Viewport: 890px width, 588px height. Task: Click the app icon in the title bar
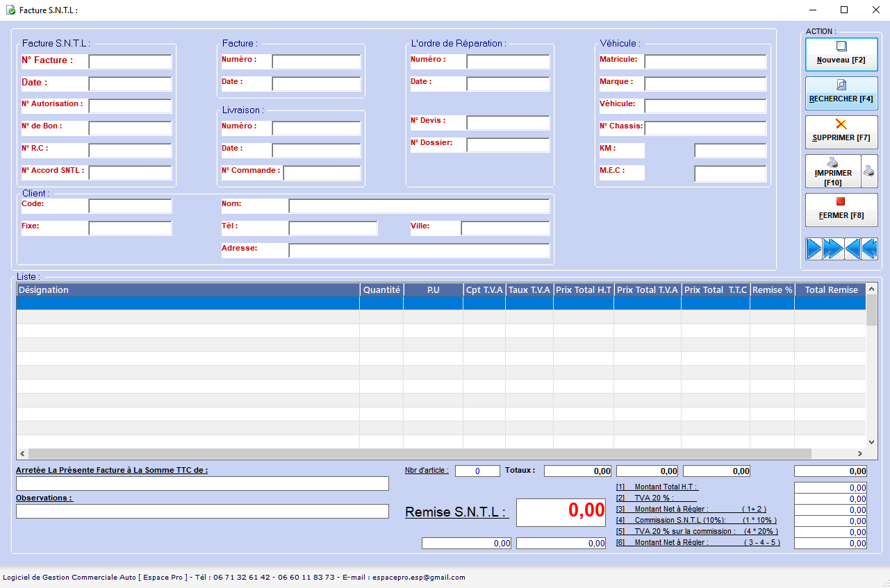coord(10,10)
